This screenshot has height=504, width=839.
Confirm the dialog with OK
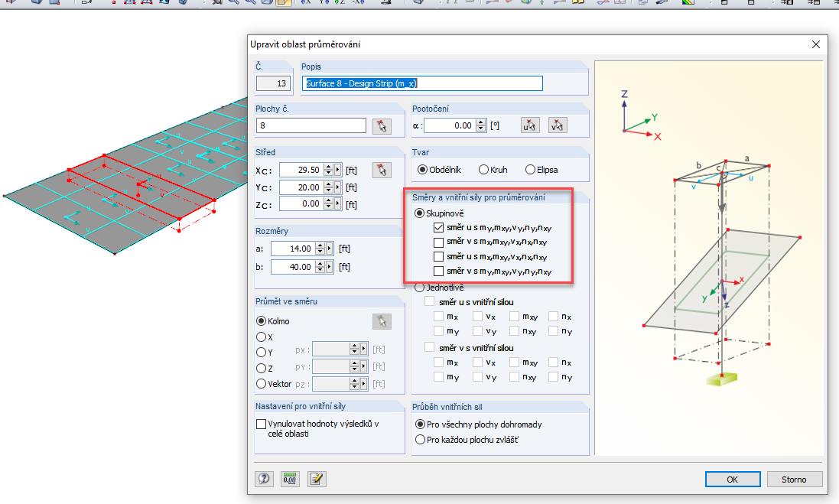coord(733,480)
